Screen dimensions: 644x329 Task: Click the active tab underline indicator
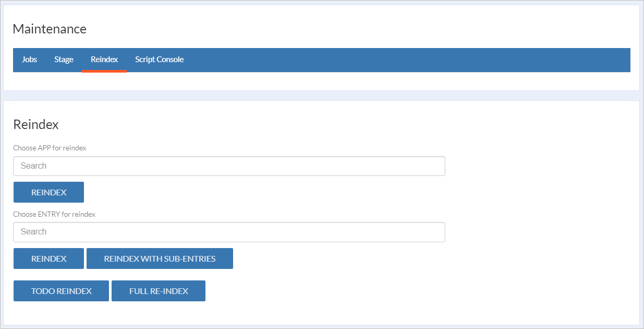point(104,69)
